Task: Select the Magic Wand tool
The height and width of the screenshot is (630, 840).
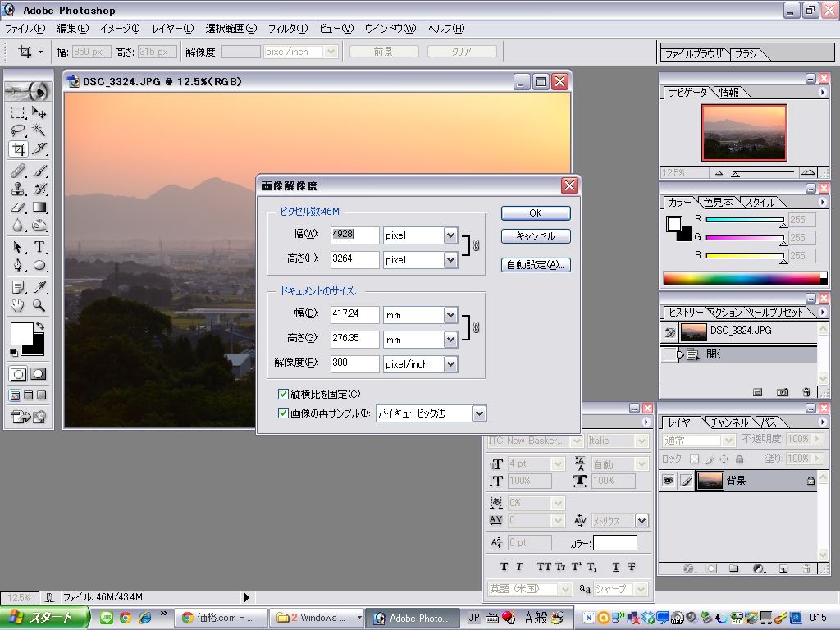Action: (x=39, y=130)
